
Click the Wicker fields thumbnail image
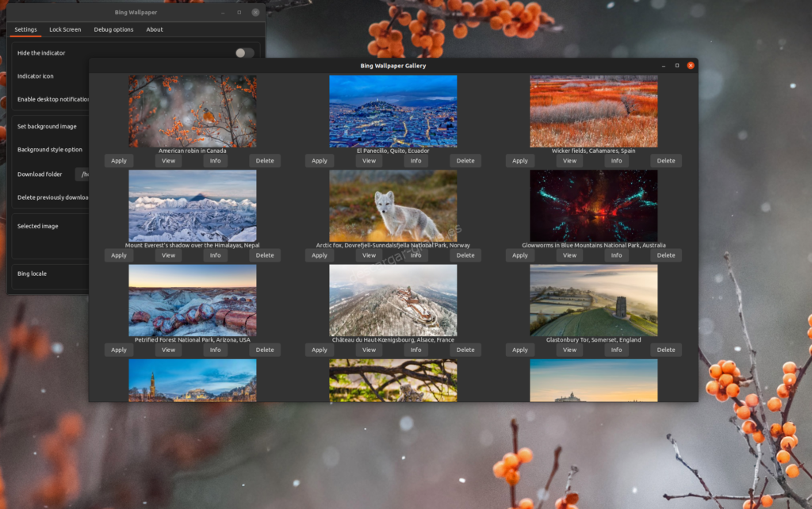coord(594,111)
